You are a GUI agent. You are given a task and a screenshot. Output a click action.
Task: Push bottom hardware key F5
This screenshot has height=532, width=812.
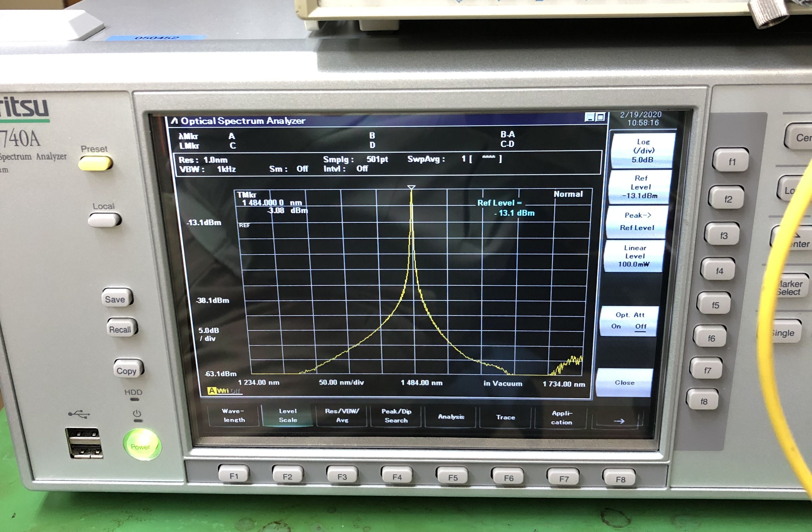point(453,476)
